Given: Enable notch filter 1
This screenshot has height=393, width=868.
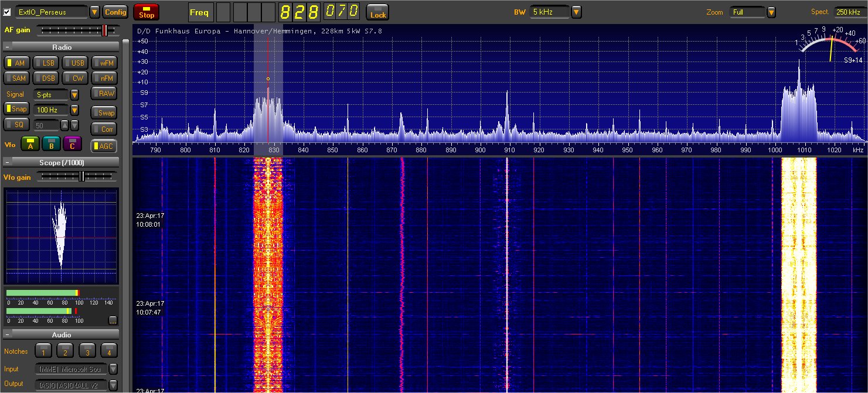Looking at the screenshot, I should click(43, 351).
